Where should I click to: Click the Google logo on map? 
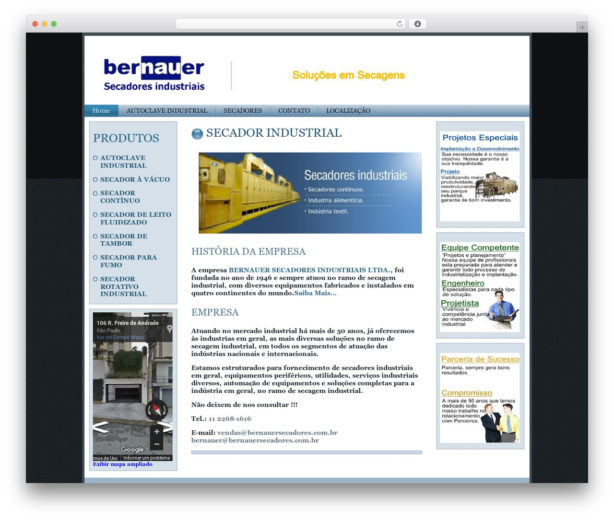(x=132, y=450)
